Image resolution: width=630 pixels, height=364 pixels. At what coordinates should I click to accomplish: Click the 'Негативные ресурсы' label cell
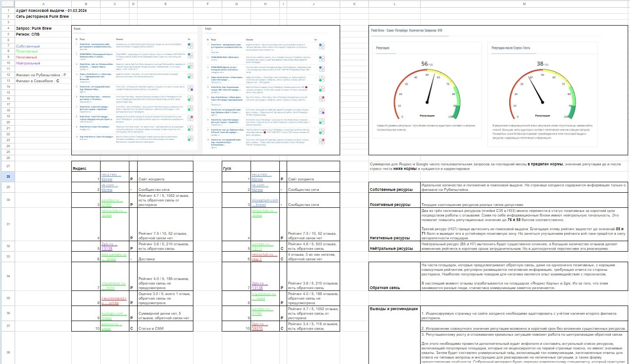pyautogui.click(x=394, y=224)
